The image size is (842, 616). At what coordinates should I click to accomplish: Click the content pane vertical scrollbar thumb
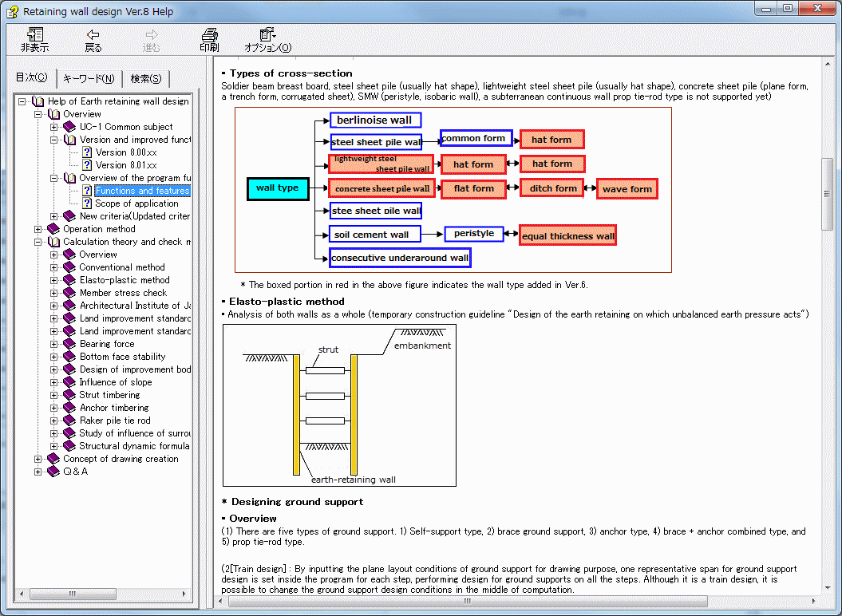(827, 194)
